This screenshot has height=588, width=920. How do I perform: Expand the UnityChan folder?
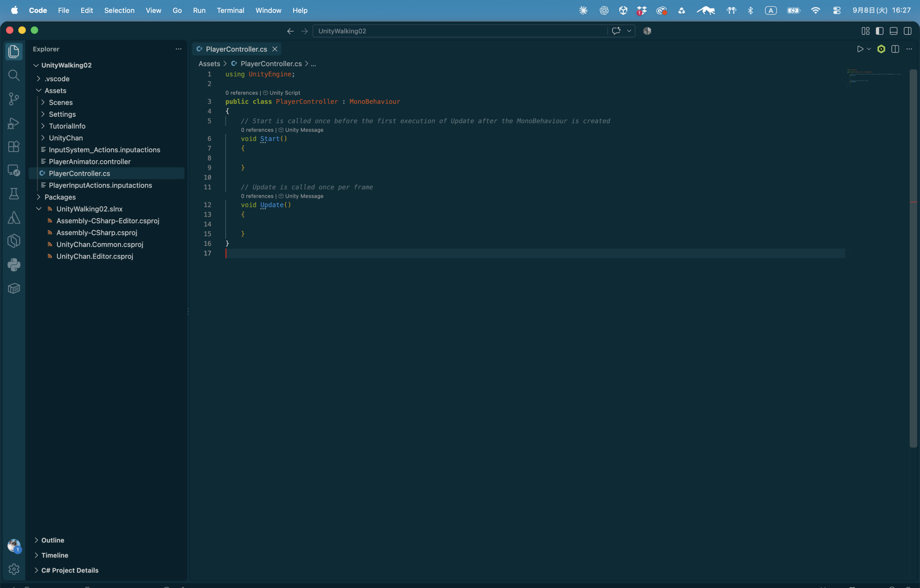[43, 138]
